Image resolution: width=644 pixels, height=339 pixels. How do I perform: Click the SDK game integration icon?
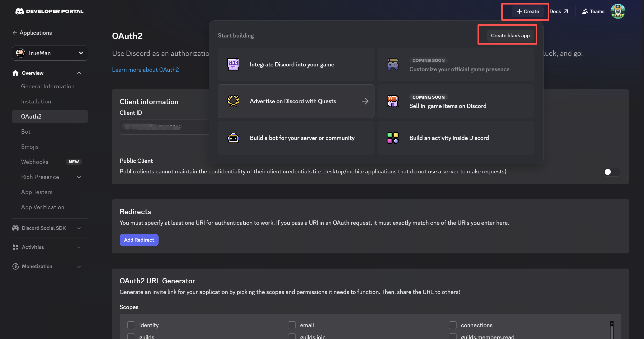(x=233, y=64)
